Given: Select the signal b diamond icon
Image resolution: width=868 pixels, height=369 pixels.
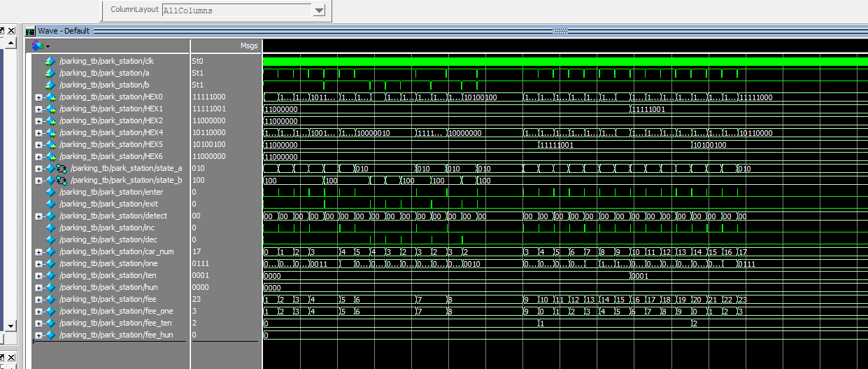Looking at the screenshot, I should coord(50,85).
